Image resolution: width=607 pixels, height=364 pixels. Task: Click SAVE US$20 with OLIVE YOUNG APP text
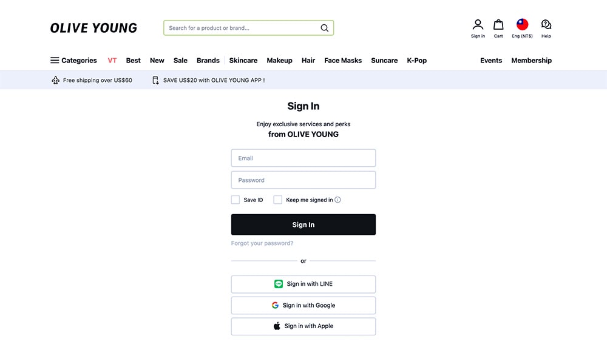pos(214,80)
